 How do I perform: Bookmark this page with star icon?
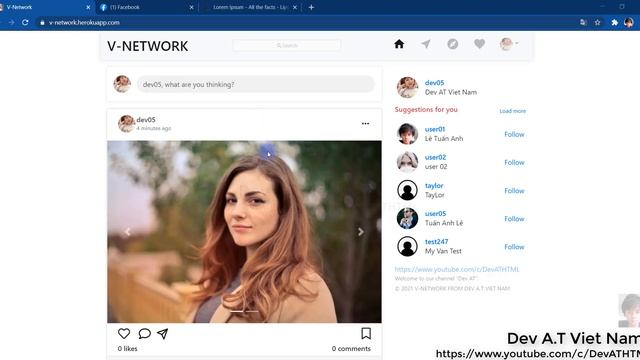598,22
